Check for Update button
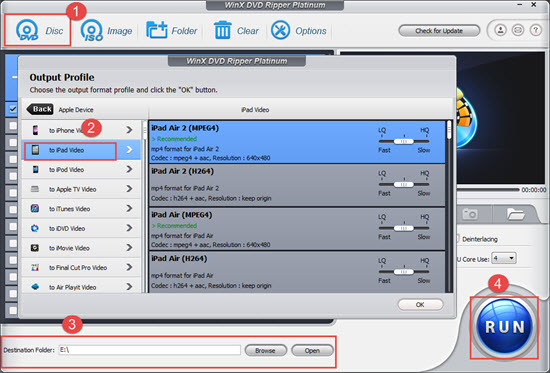 coord(439,31)
